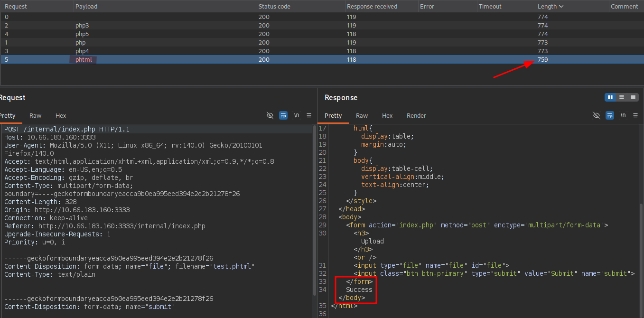Viewport: 644px width, 318px height.
Task: Switch Request view to Hex tab
Action: tap(61, 115)
